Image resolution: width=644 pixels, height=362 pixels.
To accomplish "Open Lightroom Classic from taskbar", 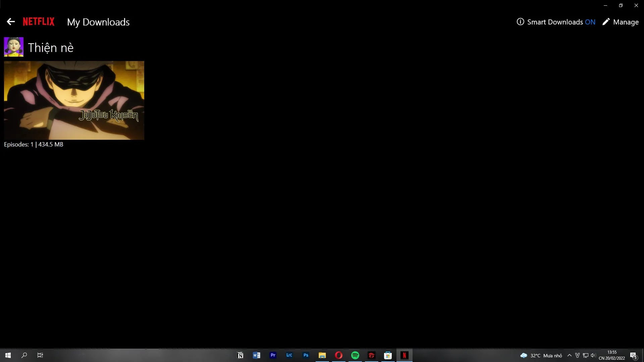I will tap(289, 355).
